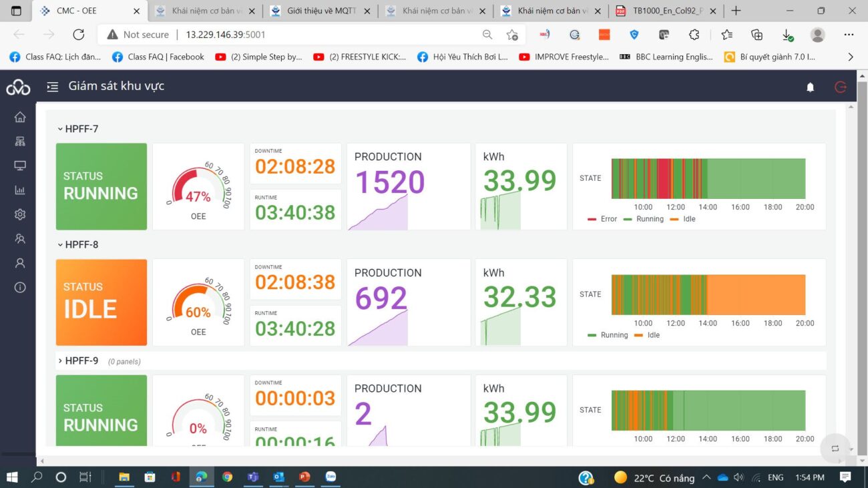Click the HPFF-7 OEE gauge showing 47%
Image resolution: width=868 pixels, height=488 pixels.
pyautogui.click(x=198, y=187)
